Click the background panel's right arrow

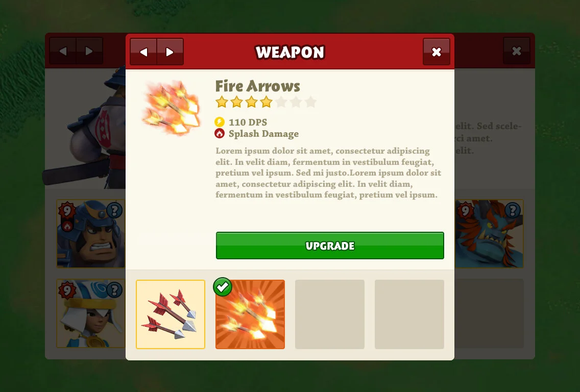coord(89,51)
